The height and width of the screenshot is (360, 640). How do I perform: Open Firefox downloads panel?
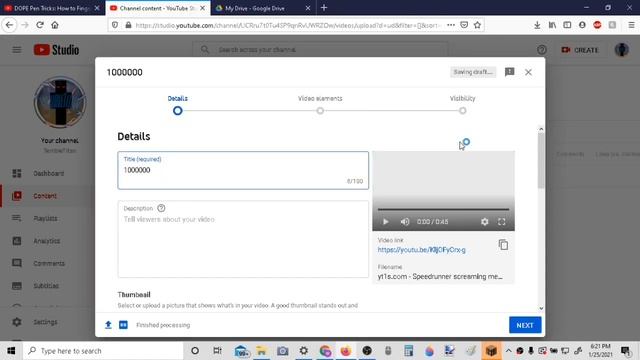click(x=537, y=25)
